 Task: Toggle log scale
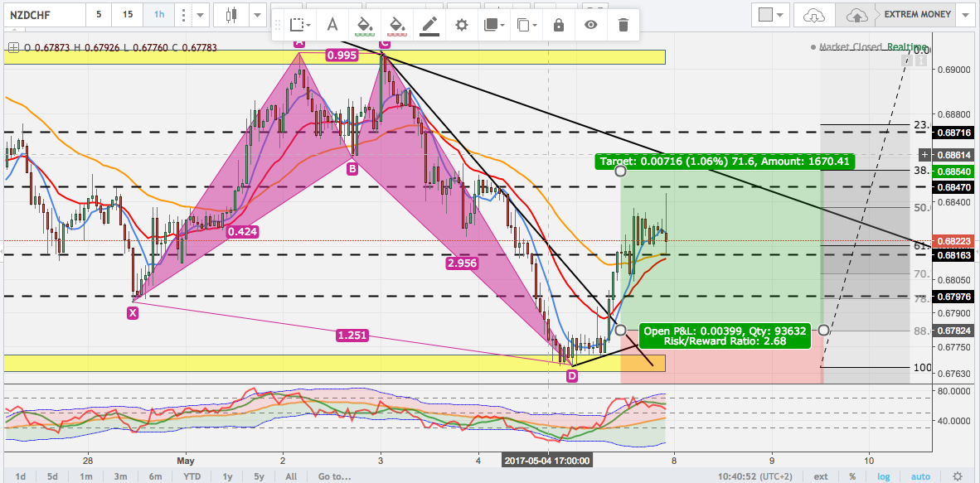click(885, 476)
